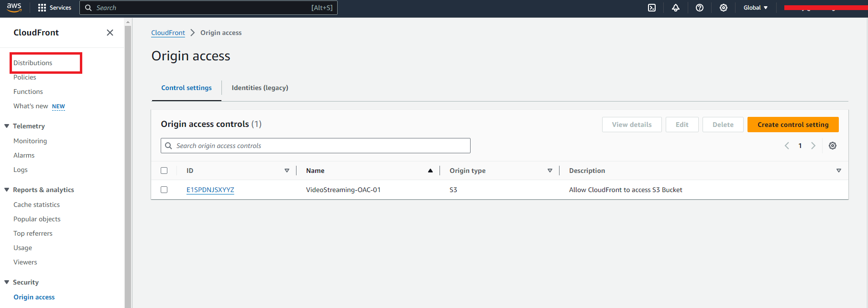Switch to Control settings tab
This screenshot has width=868, height=308.
(187, 88)
